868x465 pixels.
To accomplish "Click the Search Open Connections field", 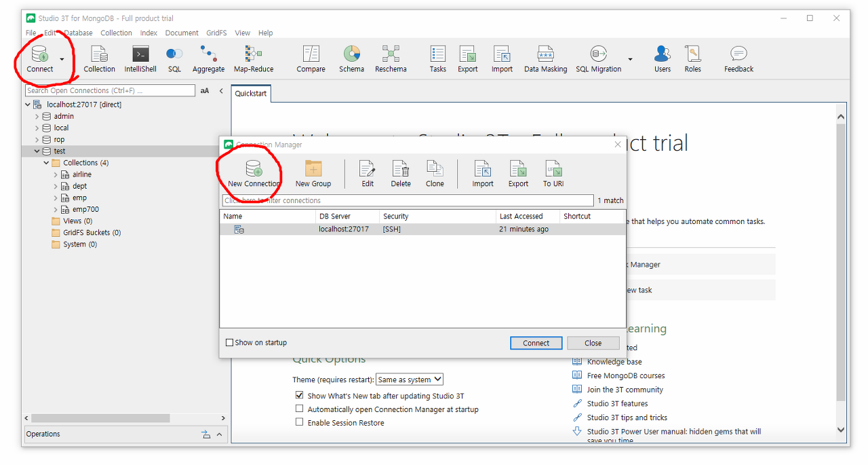I will [110, 90].
